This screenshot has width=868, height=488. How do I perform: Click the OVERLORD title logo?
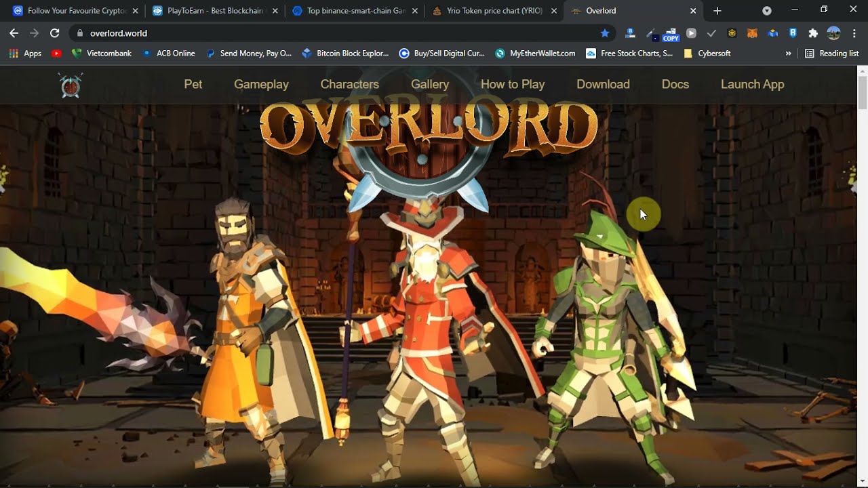tap(429, 127)
